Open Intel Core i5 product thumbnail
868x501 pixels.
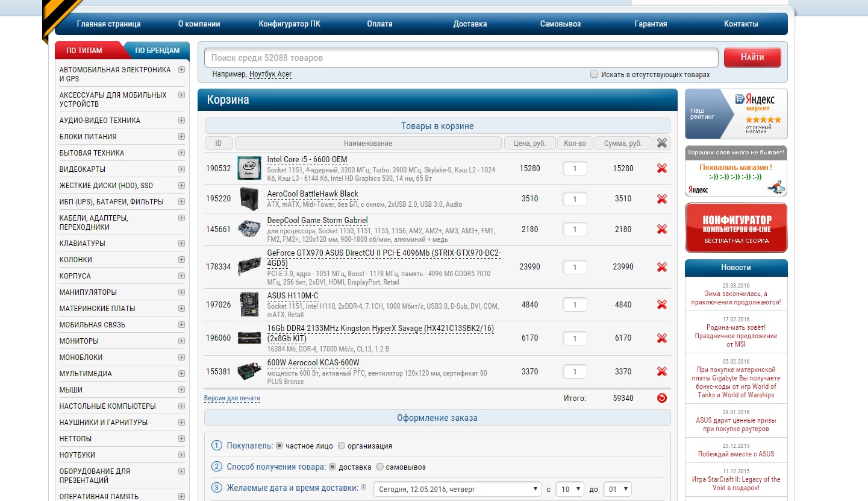(x=249, y=168)
